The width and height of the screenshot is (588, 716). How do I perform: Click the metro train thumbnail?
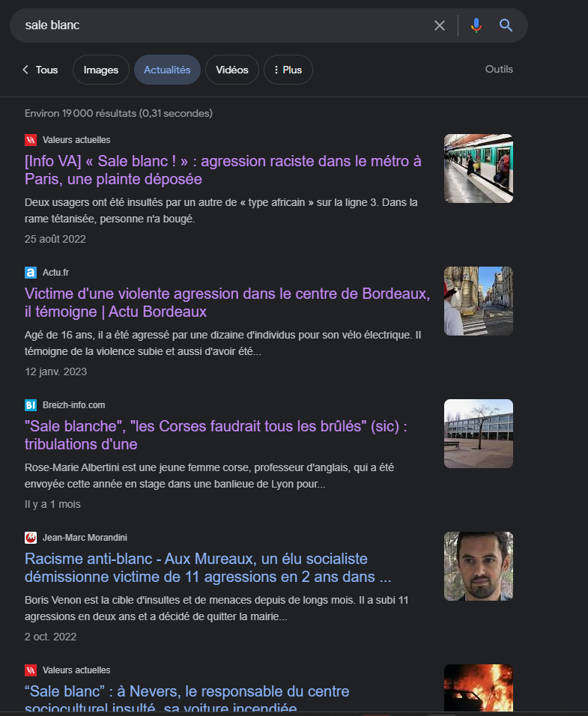[x=479, y=169]
